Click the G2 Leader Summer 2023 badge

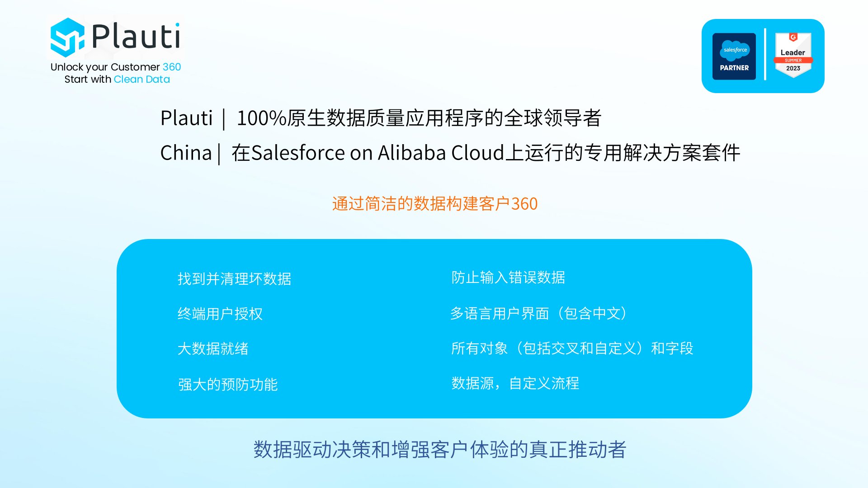[793, 55]
